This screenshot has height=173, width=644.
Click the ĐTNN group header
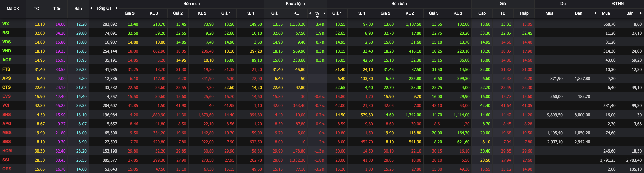pyautogui.click(x=618, y=4)
